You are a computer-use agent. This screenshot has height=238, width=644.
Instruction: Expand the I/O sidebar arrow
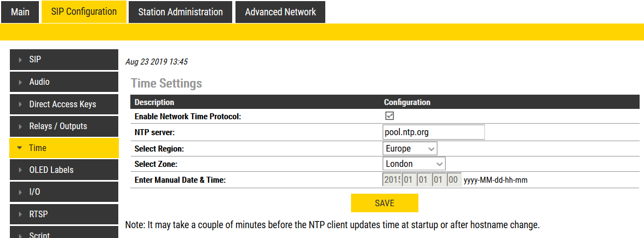(20, 192)
